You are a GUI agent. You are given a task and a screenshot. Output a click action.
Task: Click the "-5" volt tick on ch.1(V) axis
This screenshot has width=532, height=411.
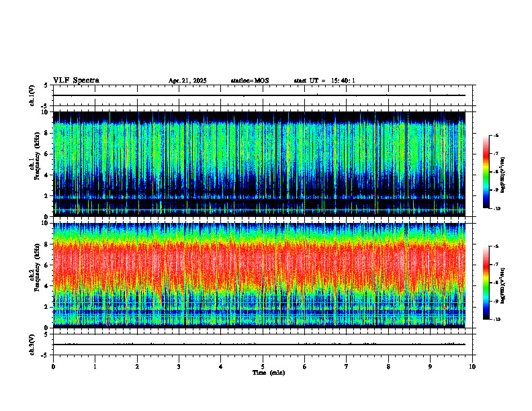[45, 107]
